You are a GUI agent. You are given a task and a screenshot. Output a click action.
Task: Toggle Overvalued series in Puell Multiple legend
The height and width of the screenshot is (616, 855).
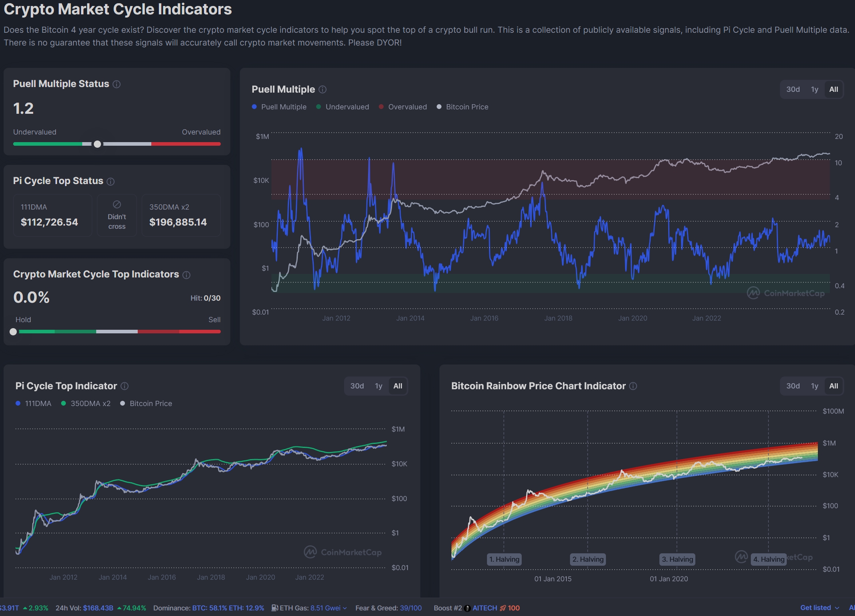point(403,107)
